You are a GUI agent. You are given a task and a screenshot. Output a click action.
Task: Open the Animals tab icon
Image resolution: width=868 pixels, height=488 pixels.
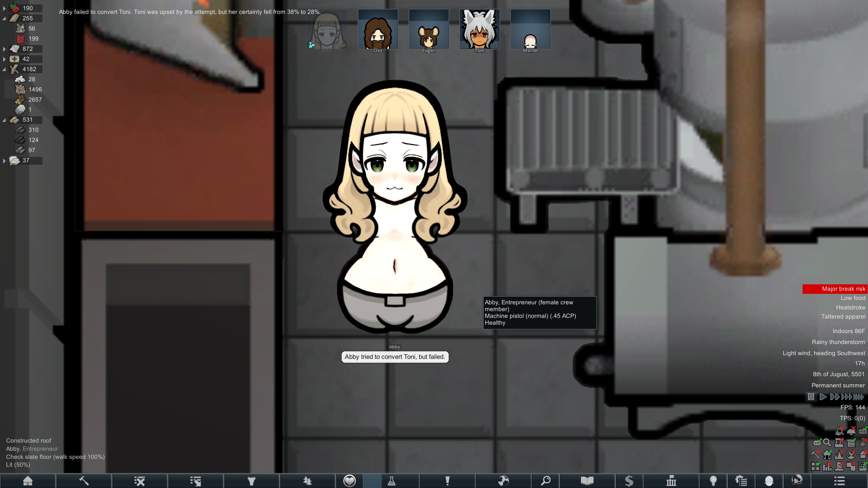(251, 481)
